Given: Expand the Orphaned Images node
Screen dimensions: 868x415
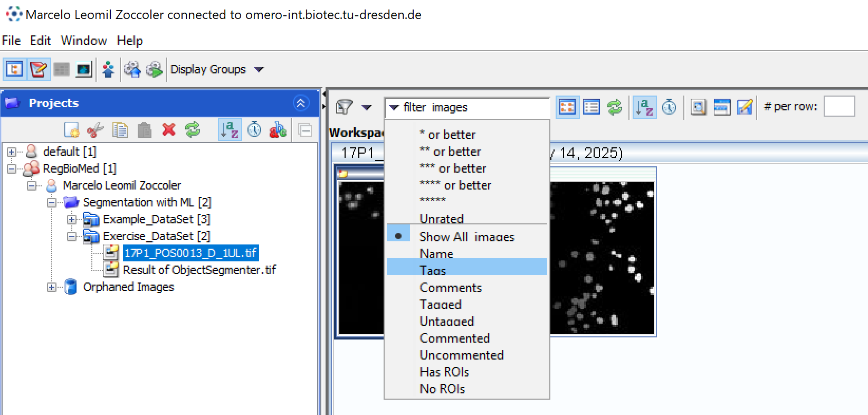Looking at the screenshot, I should pyautogui.click(x=52, y=287).
